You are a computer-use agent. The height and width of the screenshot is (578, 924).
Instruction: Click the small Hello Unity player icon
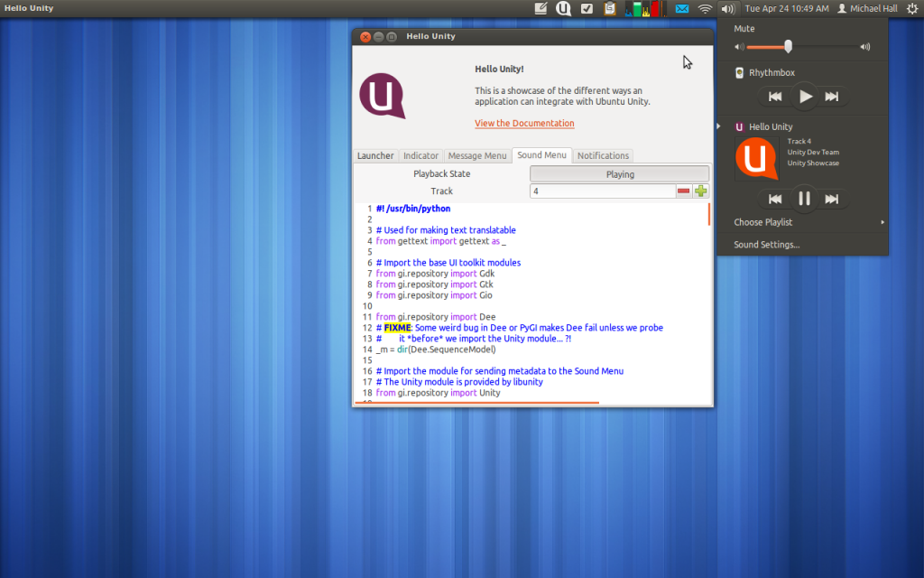coord(739,126)
